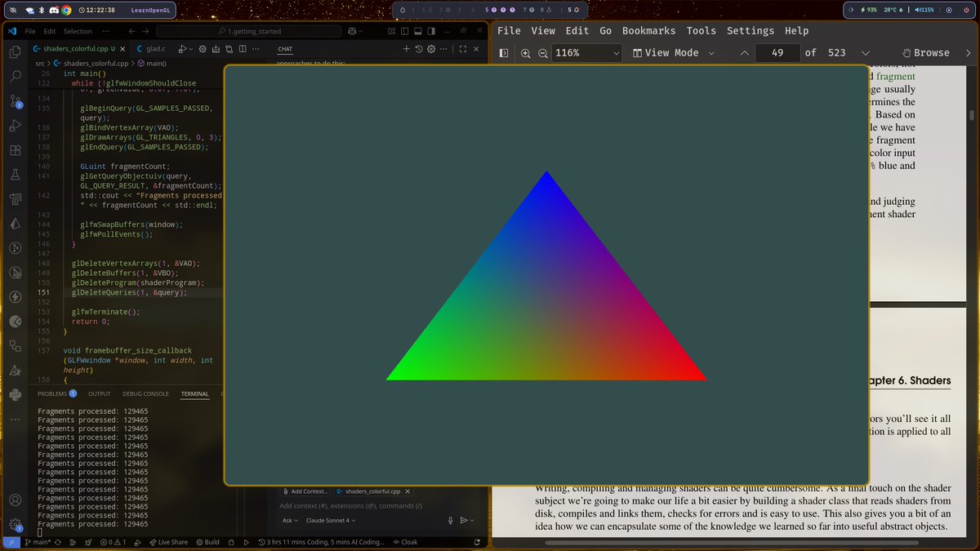Open the Selection menu in VS Code
Image resolution: width=980 pixels, height=551 pixels.
tap(78, 31)
